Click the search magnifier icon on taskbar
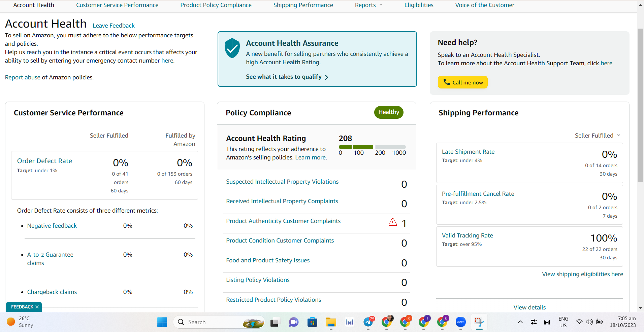Image resolution: width=644 pixels, height=332 pixels. coord(181,322)
